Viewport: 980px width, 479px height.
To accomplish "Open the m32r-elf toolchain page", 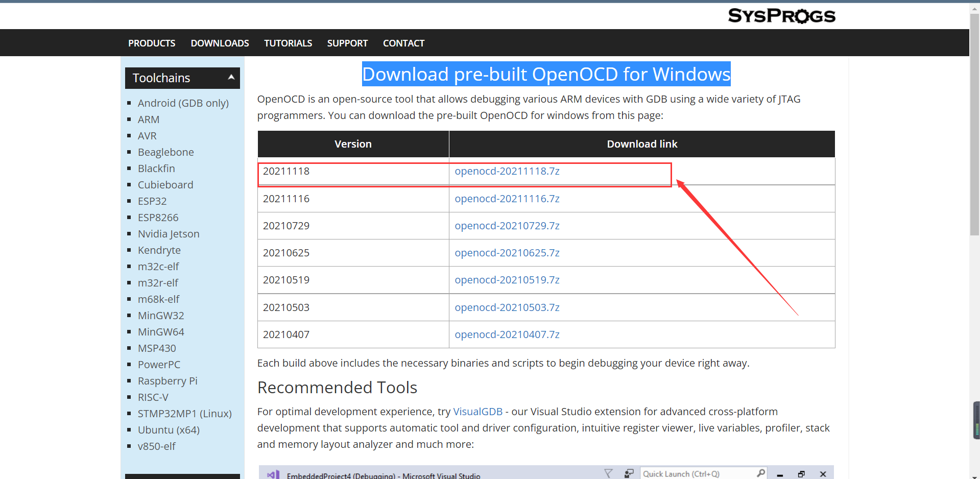I will point(158,283).
